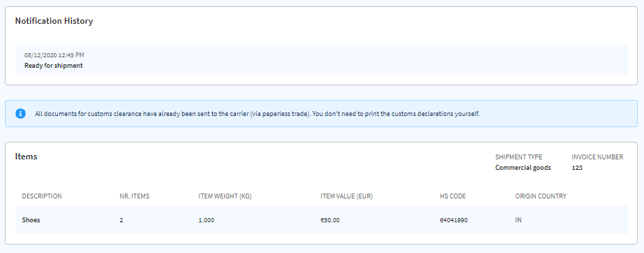The image size is (644, 253).
Task: Click the ITEM VALUE (EUR) column header
Action: (x=346, y=196)
